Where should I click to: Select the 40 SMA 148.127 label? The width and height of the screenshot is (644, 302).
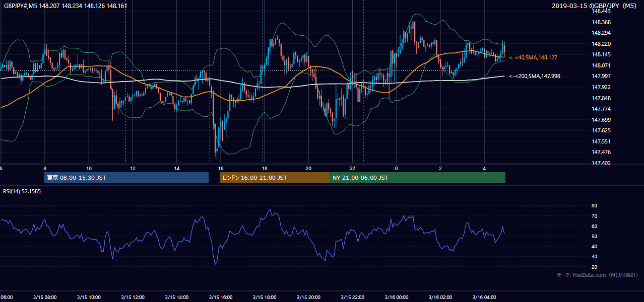click(x=533, y=58)
